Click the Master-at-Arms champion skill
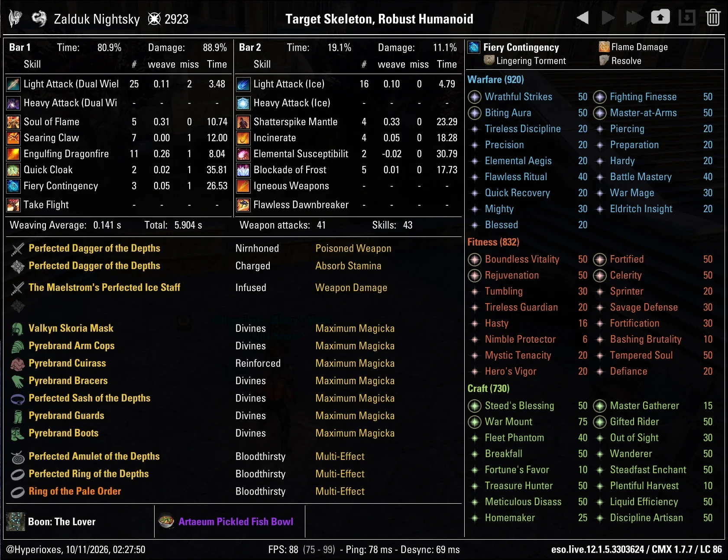 [x=644, y=113]
